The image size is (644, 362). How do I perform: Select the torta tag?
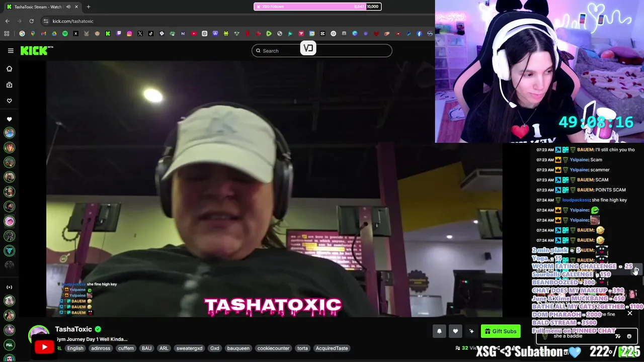tap(302, 348)
